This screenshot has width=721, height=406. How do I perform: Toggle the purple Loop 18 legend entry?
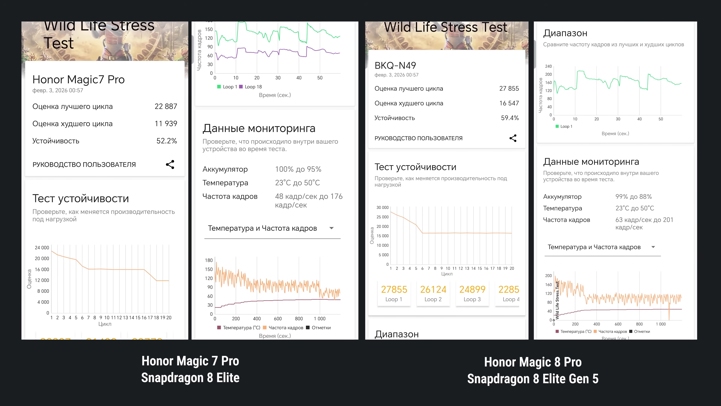pos(250,86)
